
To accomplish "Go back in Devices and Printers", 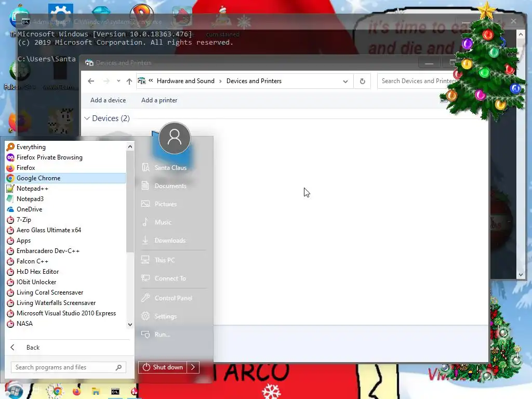I will [91, 81].
